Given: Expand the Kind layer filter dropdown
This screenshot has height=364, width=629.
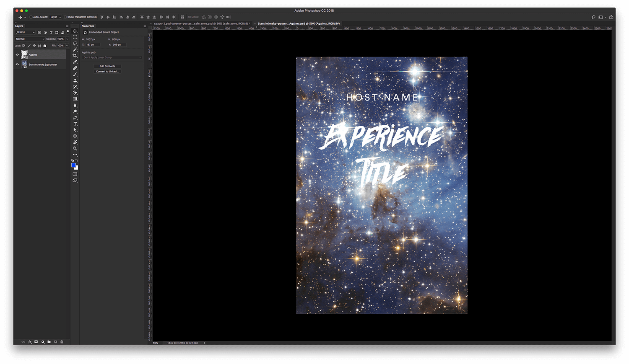Looking at the screenshot, I should point(26,32).
